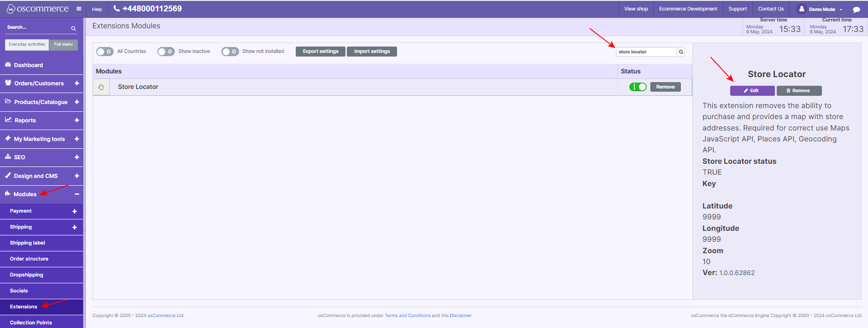Click the osCommerce Ltd footer link
Image resolution: width=868 pixels, height=328 pixels.
coord(165,316)
